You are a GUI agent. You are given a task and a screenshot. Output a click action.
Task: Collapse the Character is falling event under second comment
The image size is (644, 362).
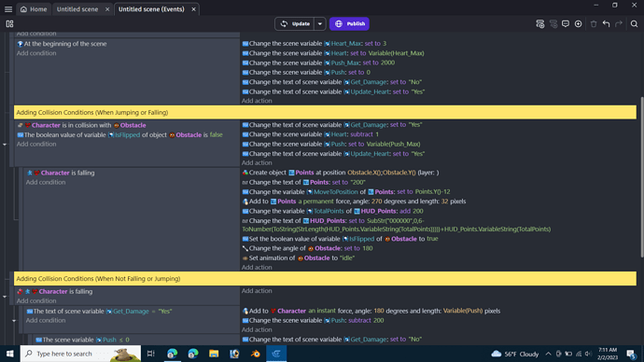5,297
